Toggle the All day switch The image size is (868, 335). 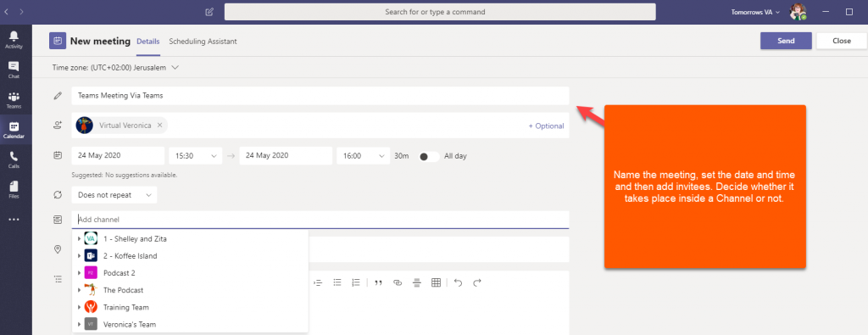[430, 156]
